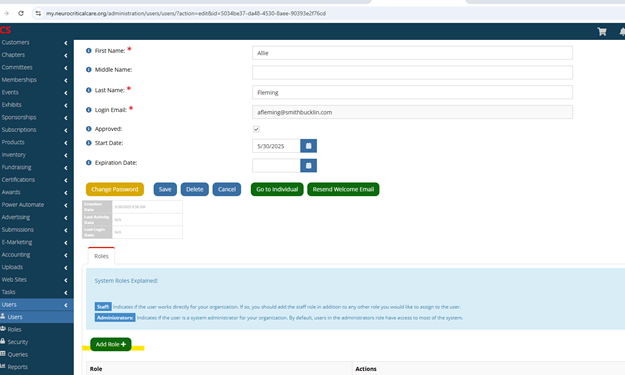This screenshot has width=625, height=375.
Task: Click the Save button
Action: [165, 189]
